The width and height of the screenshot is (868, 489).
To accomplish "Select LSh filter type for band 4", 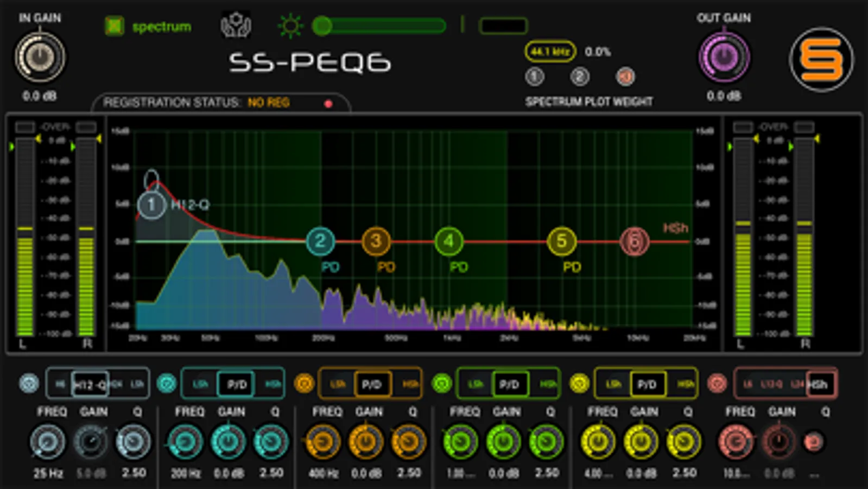I will point(476,384).
